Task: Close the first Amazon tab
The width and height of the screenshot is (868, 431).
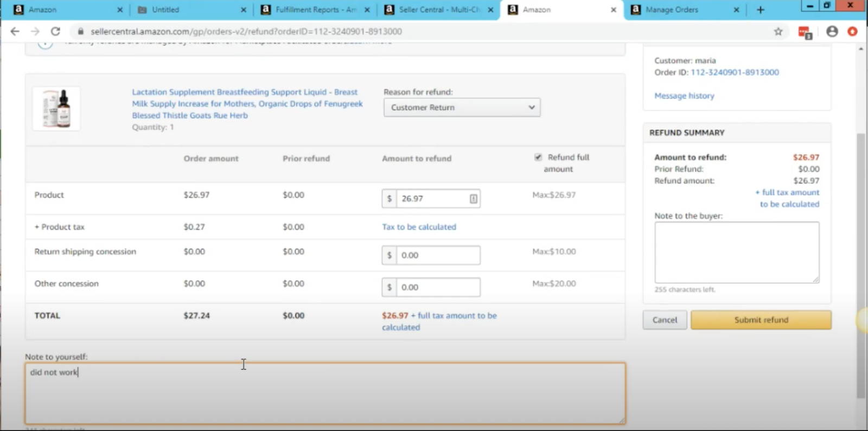Action: click(x=120, y=10)
